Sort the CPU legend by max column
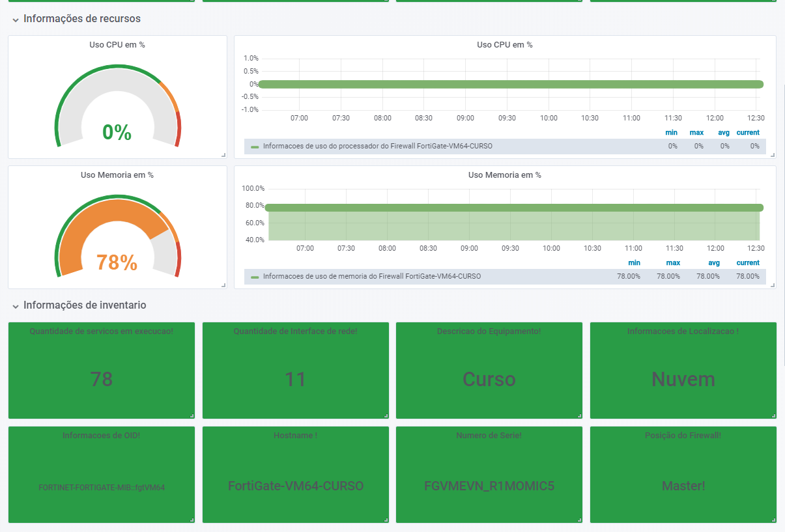Screen dimensions: 785x532 (696, 133)
